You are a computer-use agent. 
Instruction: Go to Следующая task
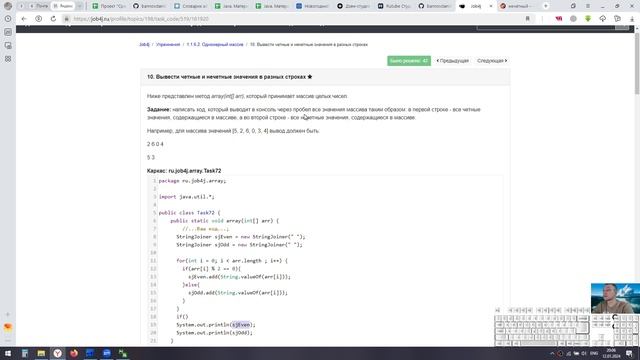coord(492,61)
